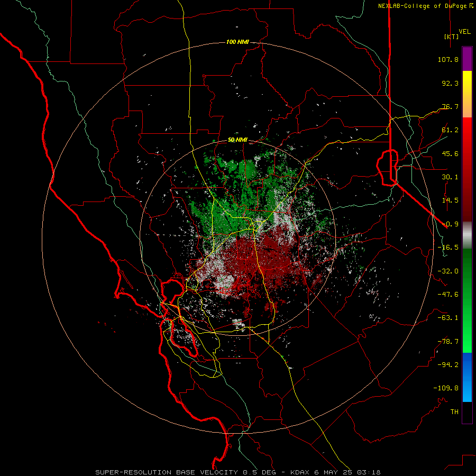Click the 03:18 timestamp in the caption

[x=369, y=472]
